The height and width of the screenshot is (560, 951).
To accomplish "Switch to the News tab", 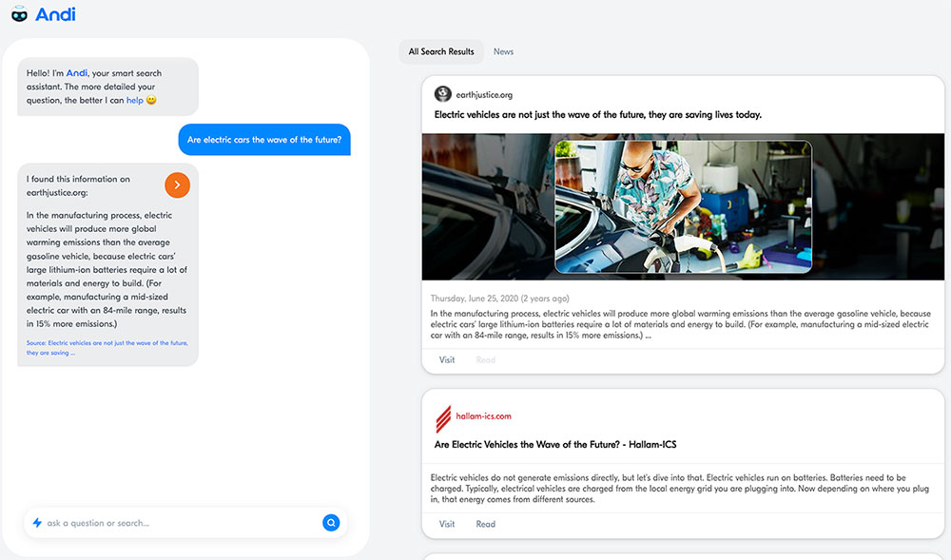I will [x=503, y=51].
